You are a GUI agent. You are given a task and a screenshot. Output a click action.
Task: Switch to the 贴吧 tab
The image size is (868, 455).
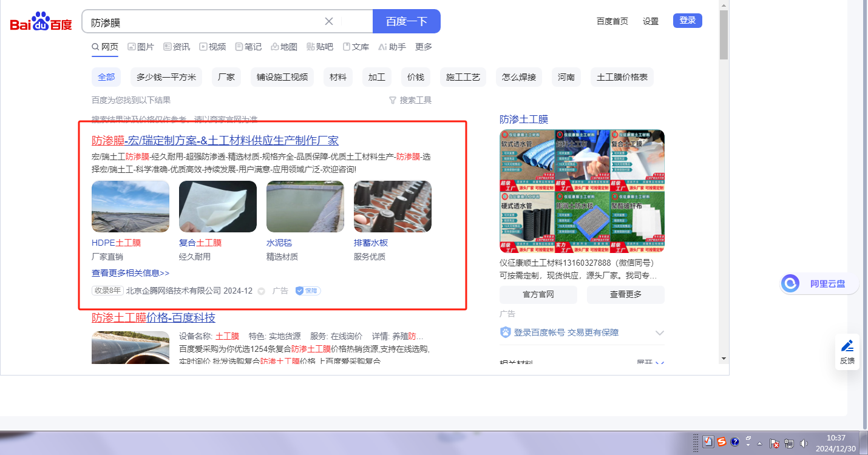[320, 47]
